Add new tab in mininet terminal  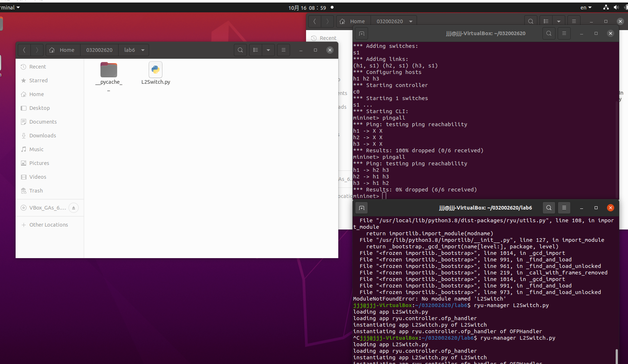[x=361, y=33]
